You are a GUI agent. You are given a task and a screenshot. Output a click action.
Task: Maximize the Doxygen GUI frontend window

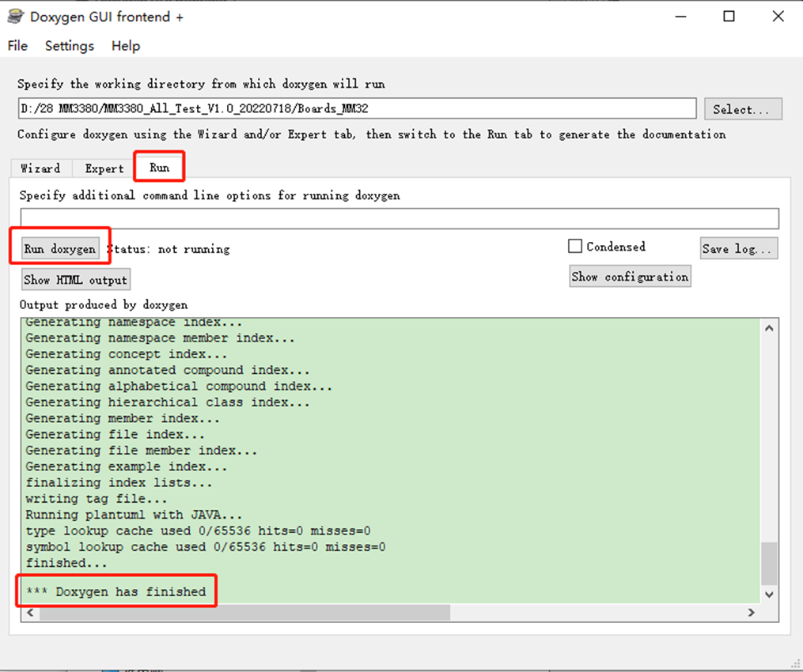(729, 17)
